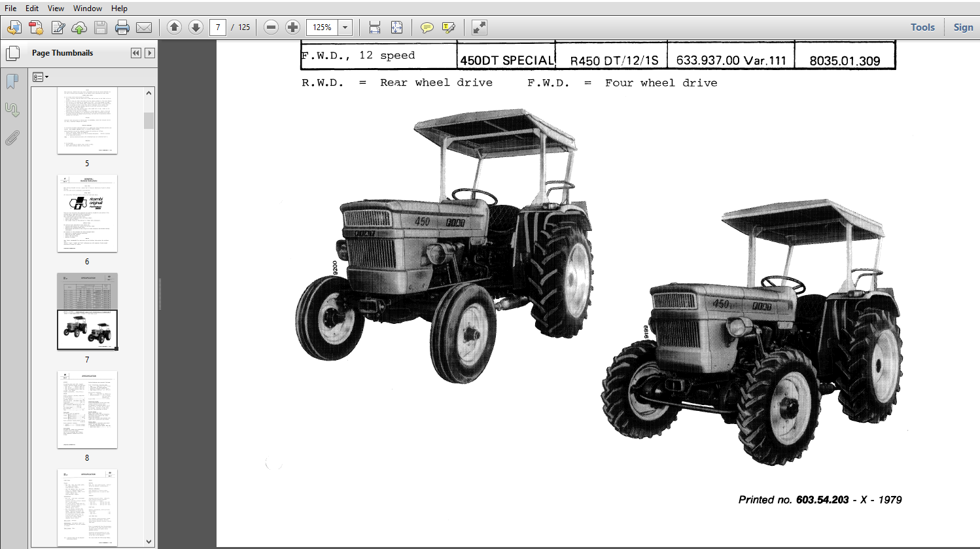Open the Sign pane
This screenshot has height=549, width=980.
coord(963,27)
